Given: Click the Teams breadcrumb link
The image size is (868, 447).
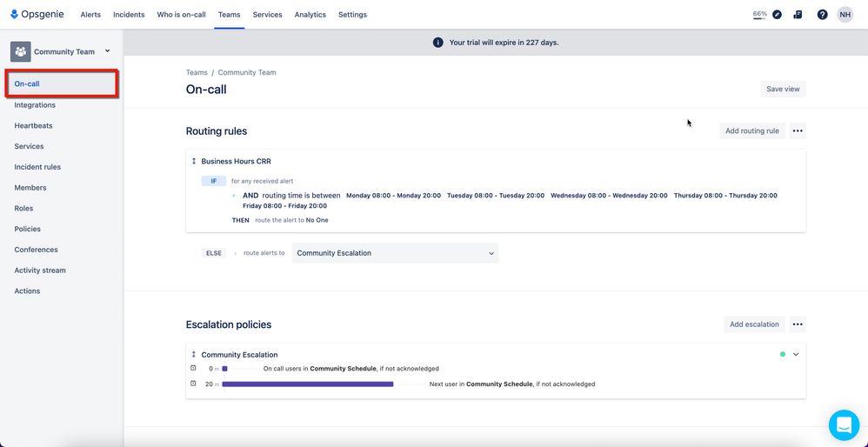Looking at the screenshot, I should coord(197,72).
